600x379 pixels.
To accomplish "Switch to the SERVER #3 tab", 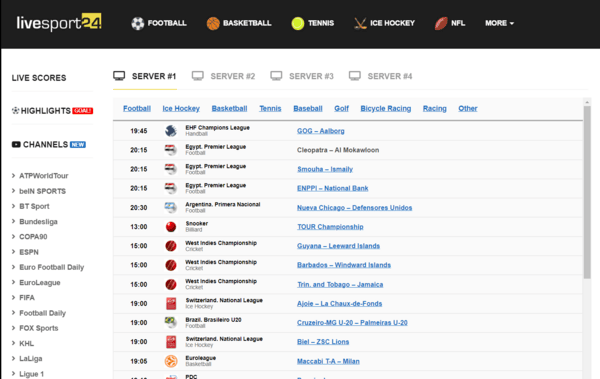I will (302, 76).
